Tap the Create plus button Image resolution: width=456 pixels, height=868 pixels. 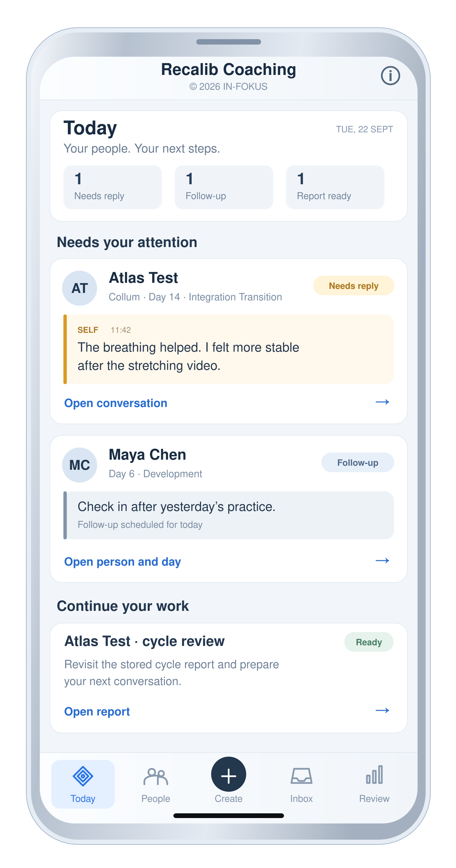point(228,775)
